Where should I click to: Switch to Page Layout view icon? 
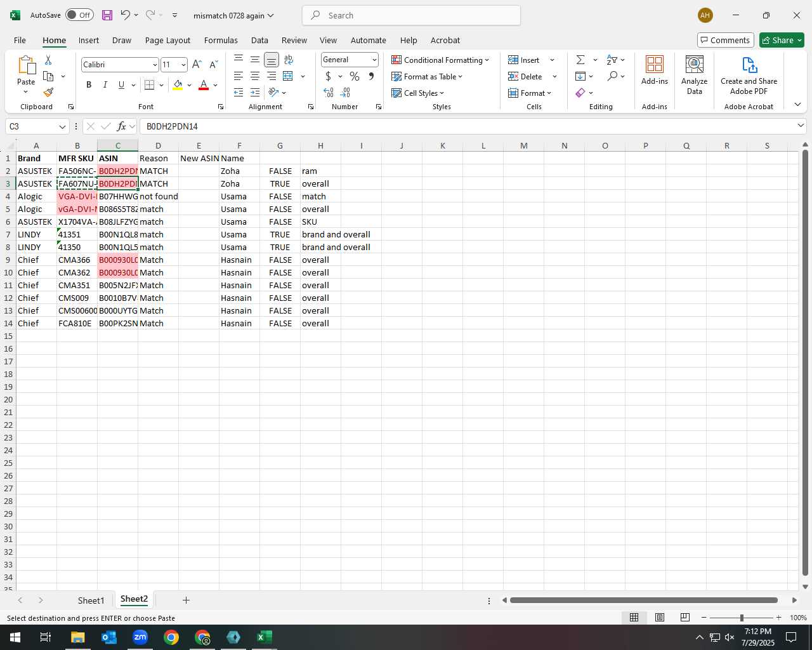[x=660, y=618]
